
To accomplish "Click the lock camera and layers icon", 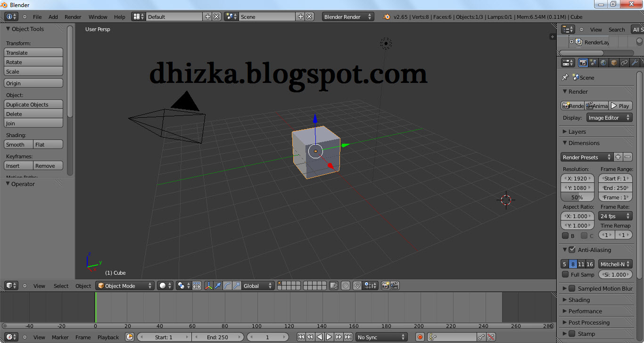I will click(334, 286).
